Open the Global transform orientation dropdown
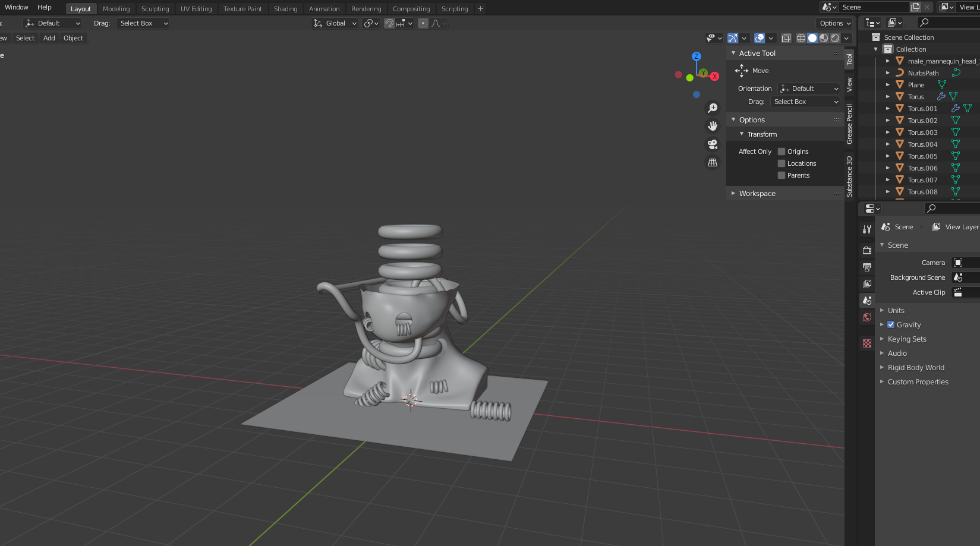 click(x=335, y=23)
